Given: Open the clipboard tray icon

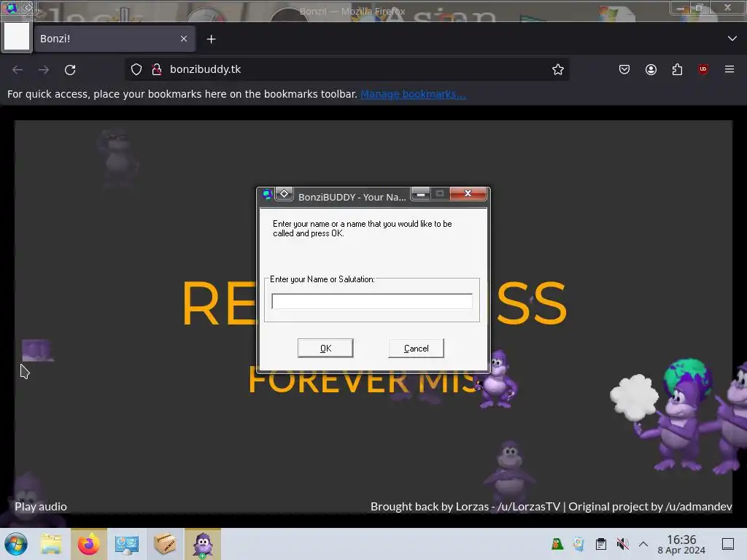Looking at the screenshot, I should [601, 544].
